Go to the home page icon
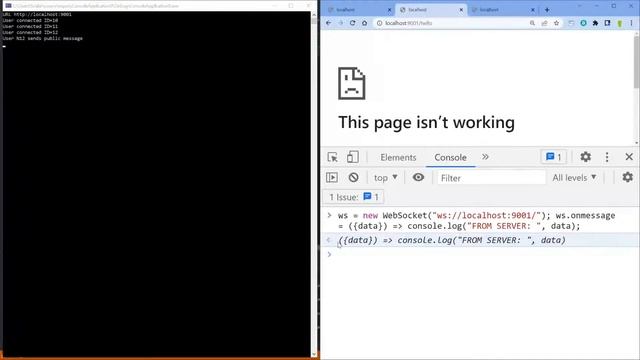The height and width of the screenshot is (360, 640). click(x=364, y=23)
